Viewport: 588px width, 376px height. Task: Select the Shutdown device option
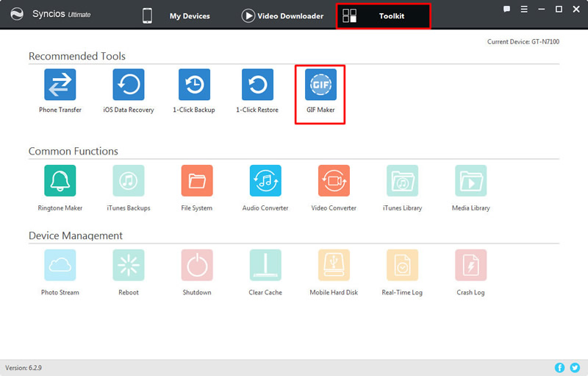click(x=197, y=265)
